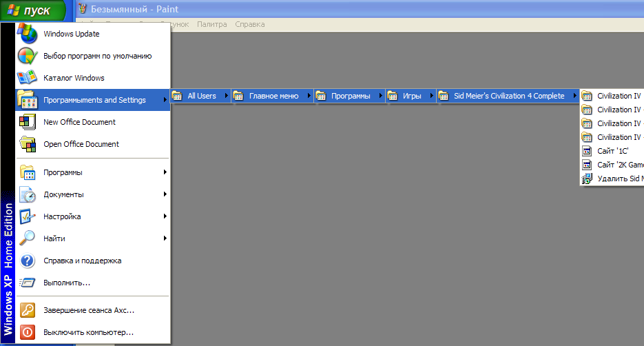The height and width of the screenshot is (346, 644).
Task: Click first Civilization IV folder icon
Action: click(587, 96)
